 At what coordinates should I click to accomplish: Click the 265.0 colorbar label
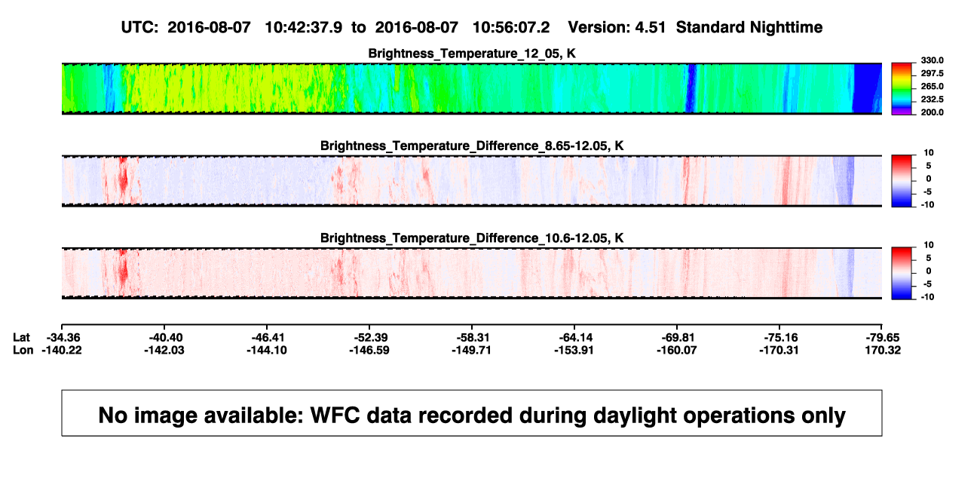point(932,87)
